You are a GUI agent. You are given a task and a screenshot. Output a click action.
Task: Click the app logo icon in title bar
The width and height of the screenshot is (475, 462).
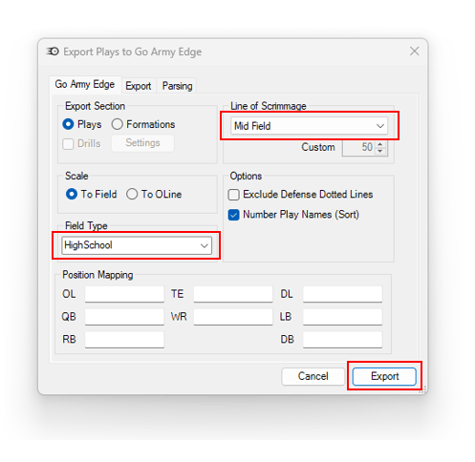53,51
